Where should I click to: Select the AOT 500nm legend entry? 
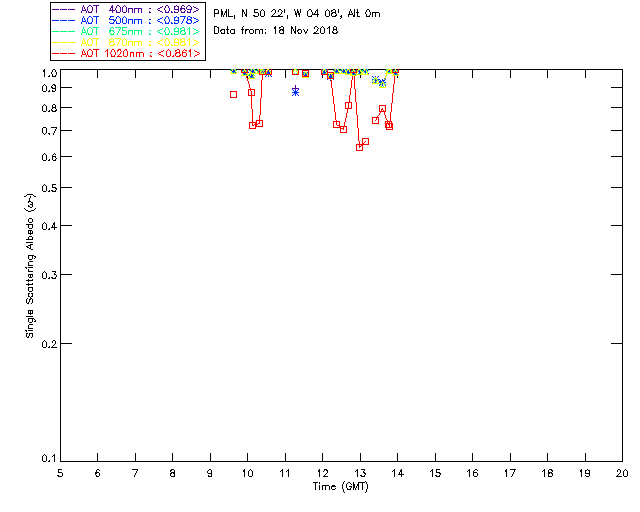126,20
